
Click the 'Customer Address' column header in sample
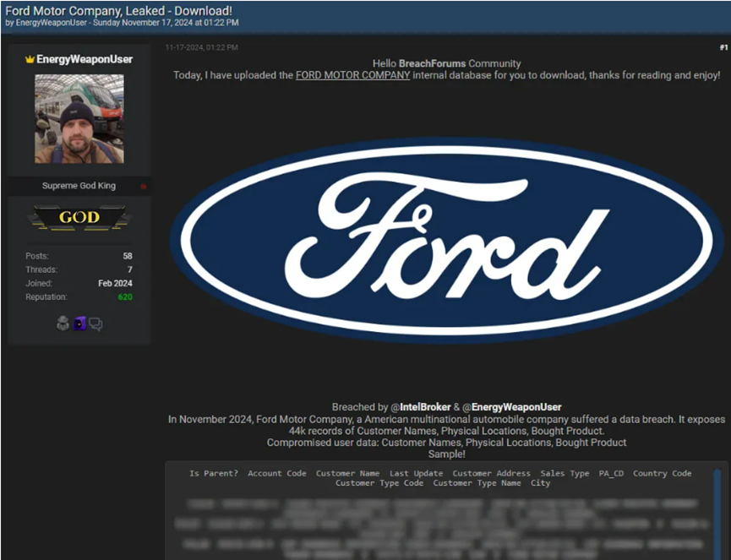(x=491, y=473)
